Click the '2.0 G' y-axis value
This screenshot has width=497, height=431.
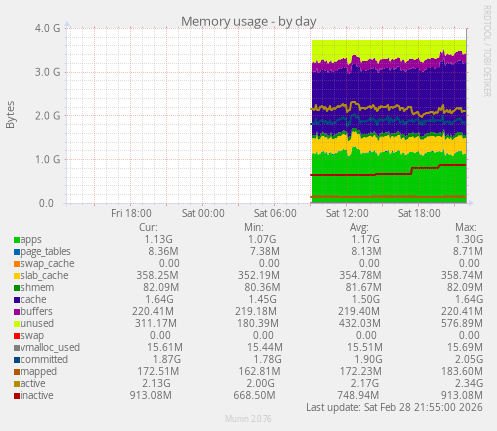click(48, 116)
